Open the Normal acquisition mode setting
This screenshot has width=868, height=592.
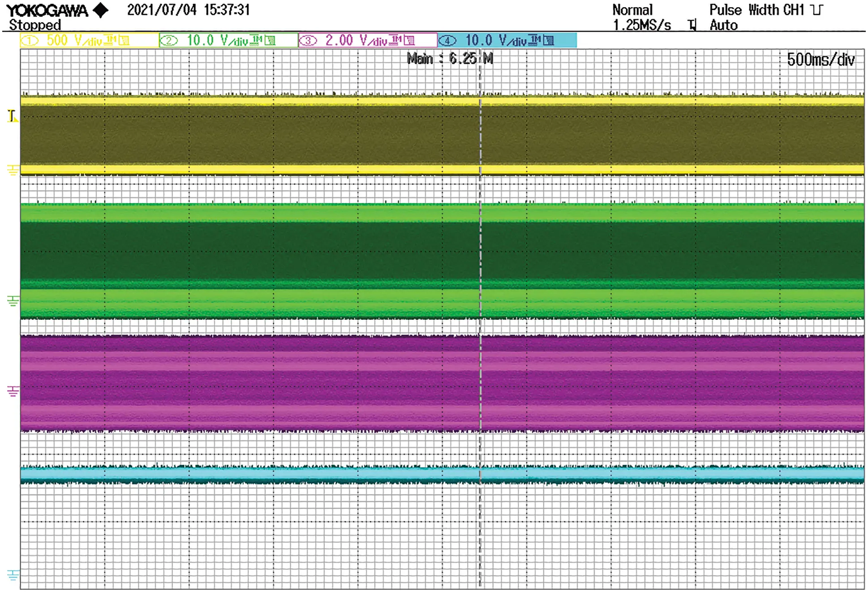tap(632, 10)
